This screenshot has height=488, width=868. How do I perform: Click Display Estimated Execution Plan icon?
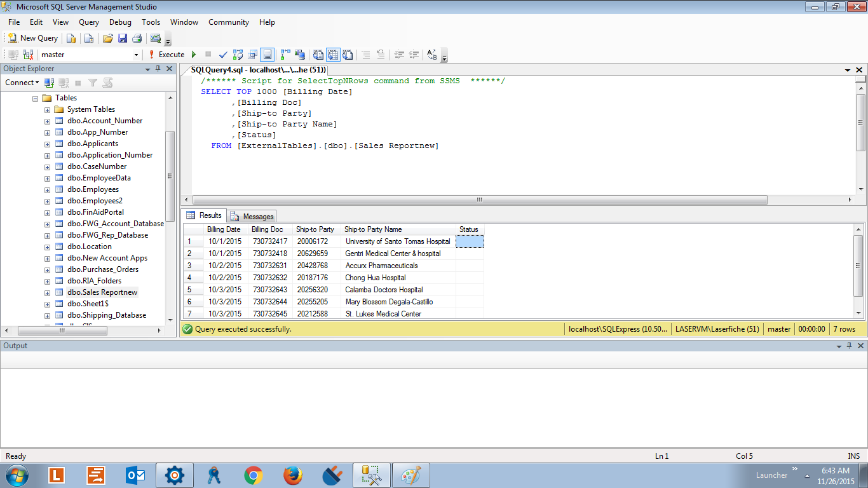(x=238, y=55)
